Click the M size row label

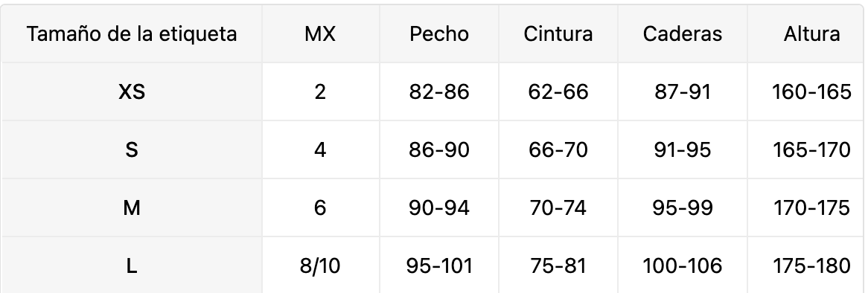coord(132,208)
